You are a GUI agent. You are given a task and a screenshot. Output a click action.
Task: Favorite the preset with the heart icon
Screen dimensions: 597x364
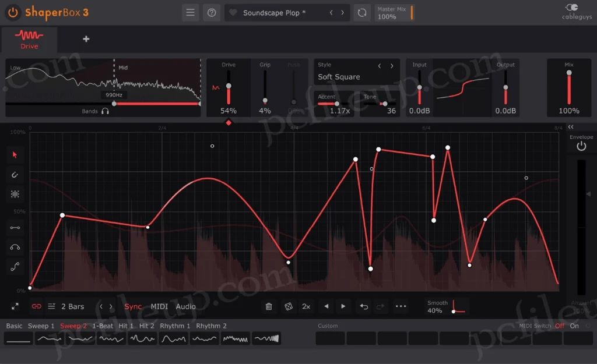233,13
